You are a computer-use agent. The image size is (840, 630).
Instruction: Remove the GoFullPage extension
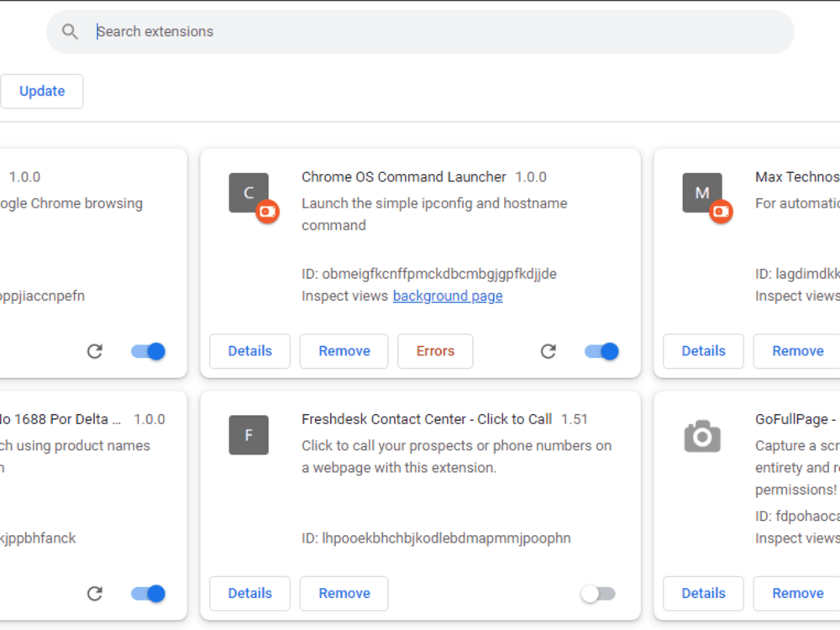point(796,593)
